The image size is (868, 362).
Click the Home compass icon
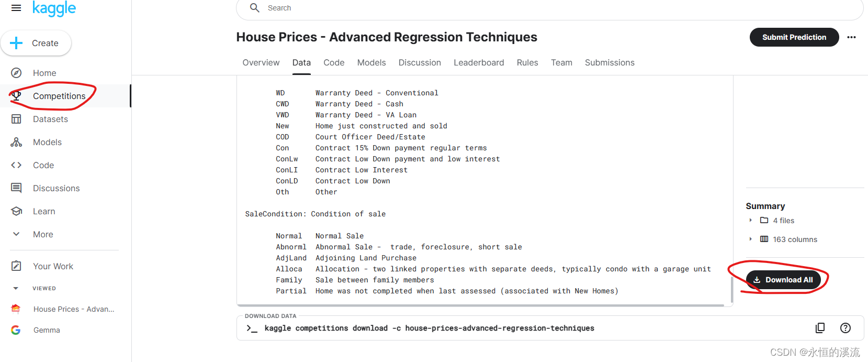16,73
